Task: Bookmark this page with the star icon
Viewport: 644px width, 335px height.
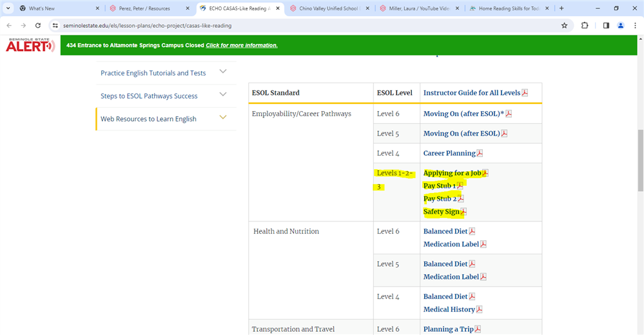Action: click(564, 25)
